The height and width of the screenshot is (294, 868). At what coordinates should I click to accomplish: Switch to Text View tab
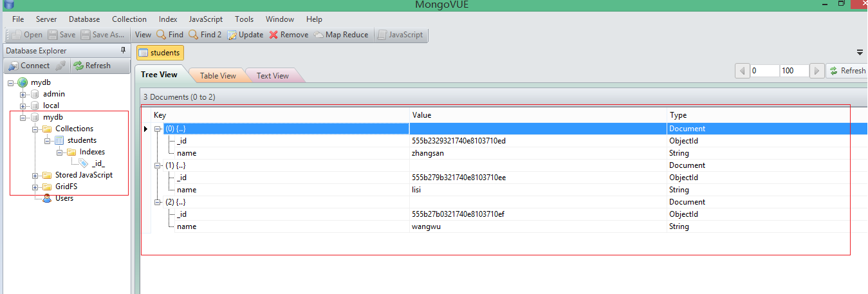272,76
